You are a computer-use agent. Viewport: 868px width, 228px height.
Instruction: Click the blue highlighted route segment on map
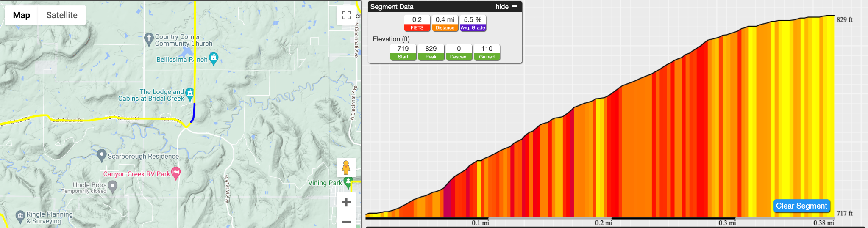[194, 112]
